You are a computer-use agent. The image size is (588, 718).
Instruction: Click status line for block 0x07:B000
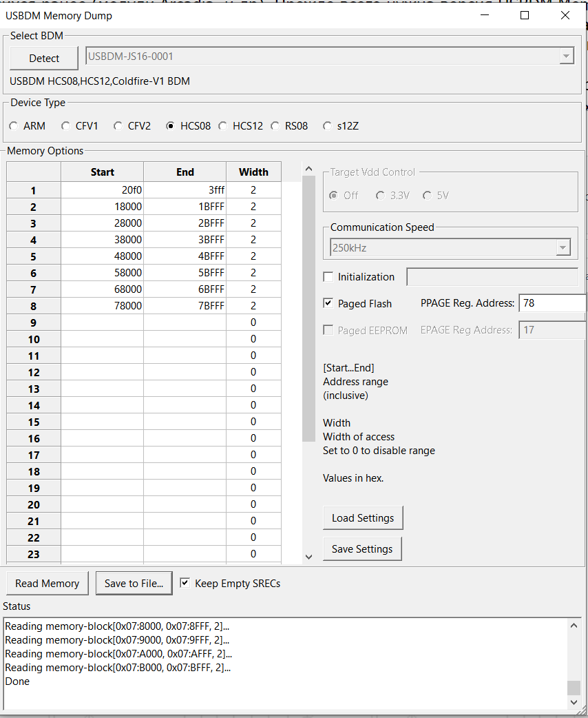(118, 668)
